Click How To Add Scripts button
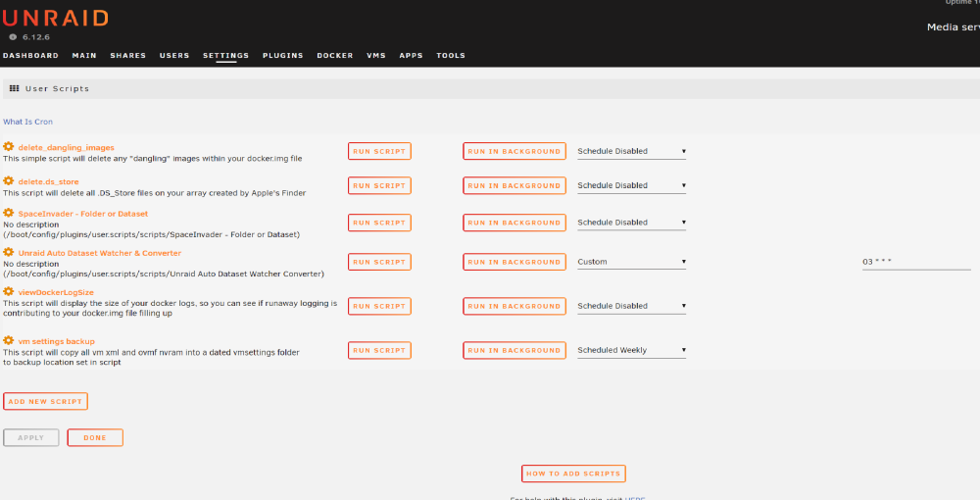The height and width of the screenshot is (500, 980). [573, 474]
